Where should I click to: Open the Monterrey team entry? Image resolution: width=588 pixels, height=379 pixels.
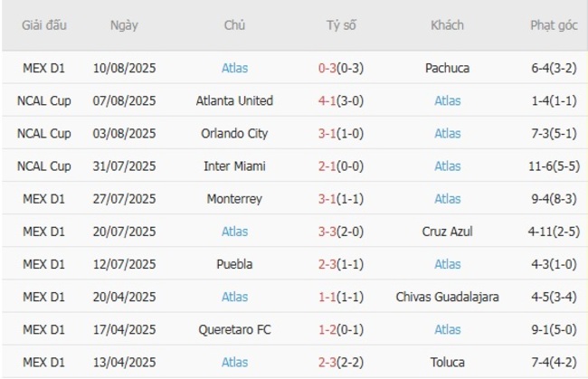234,198
